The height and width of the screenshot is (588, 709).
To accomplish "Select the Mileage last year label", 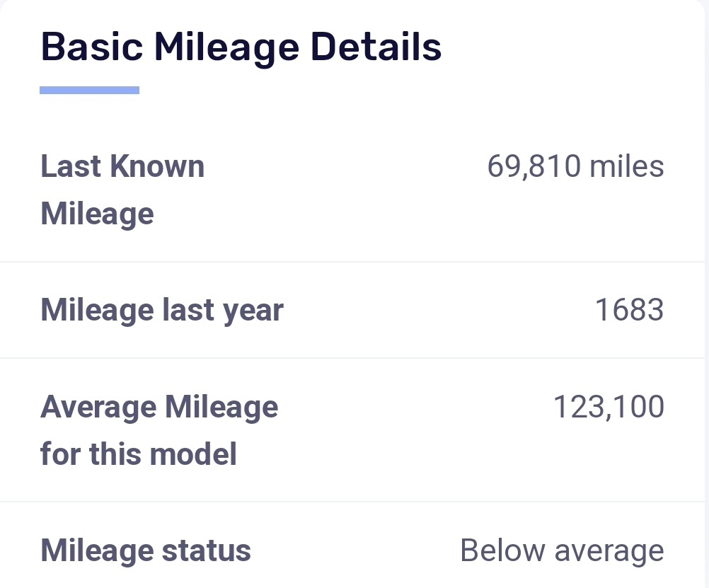I will coord(162,311).
